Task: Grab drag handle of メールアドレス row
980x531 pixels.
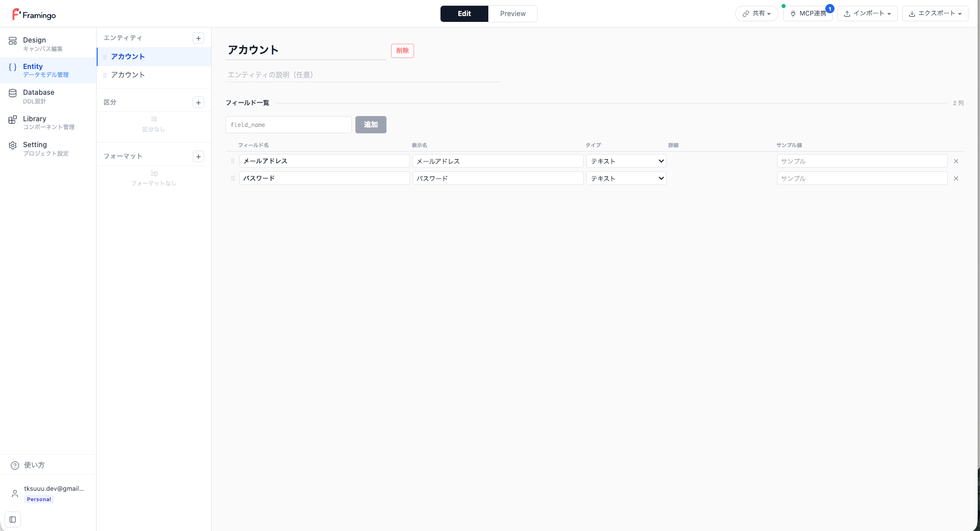Action: [233, 161]
